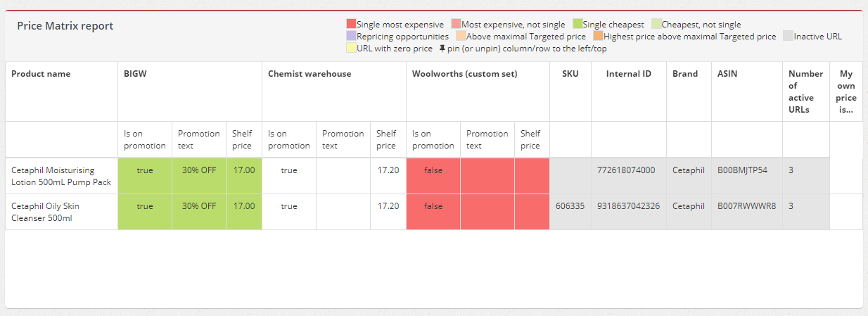Screen dimensions: 868x316
Task: Click the Above maximal Targeted price swatch
Action: (461, 36)
